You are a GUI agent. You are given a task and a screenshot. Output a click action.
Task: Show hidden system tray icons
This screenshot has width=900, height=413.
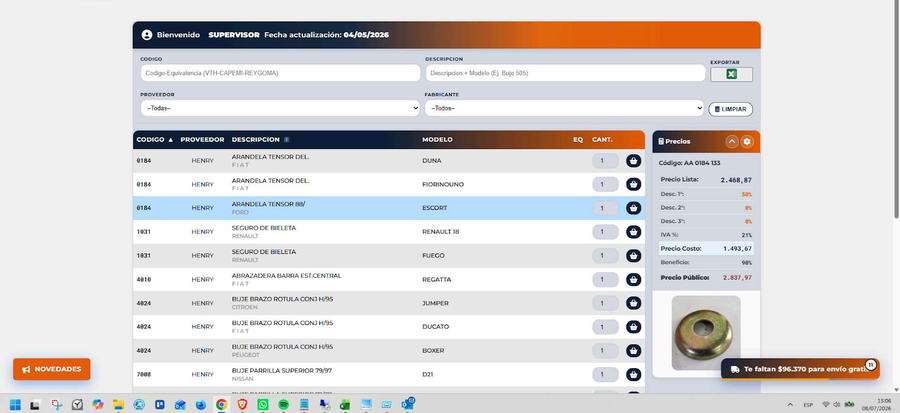pos(790,404)
